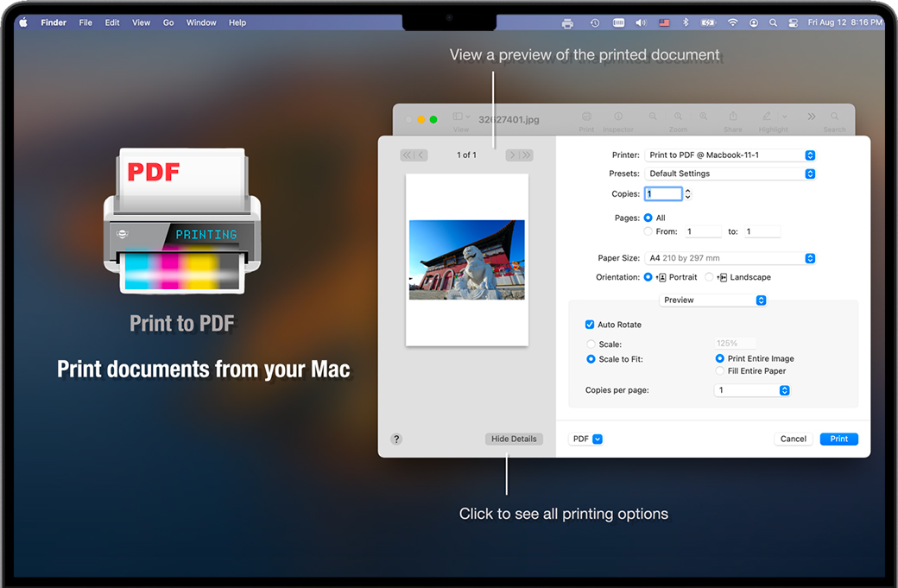Screen dimensions: 898x588
Task: Open the Preview options section dropdown
Action: coord(713,300)
